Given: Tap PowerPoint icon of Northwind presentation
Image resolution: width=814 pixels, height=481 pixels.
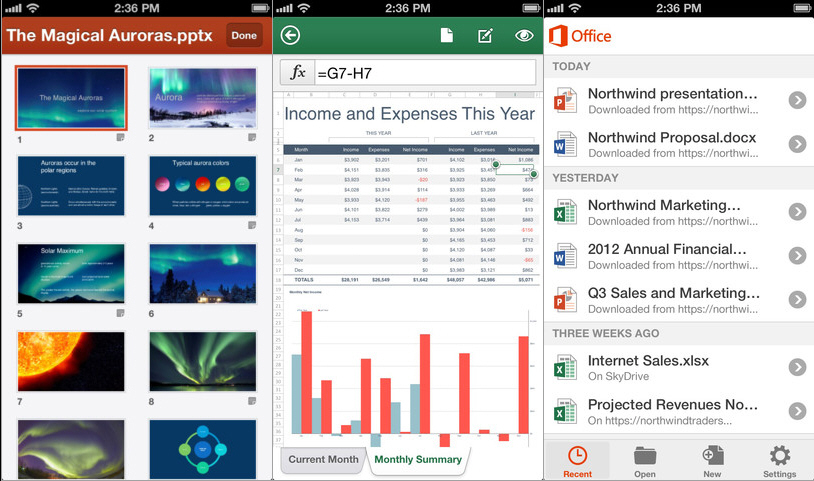Looking at the screenshot, I should pyautogui.click(x=565, y=100).
